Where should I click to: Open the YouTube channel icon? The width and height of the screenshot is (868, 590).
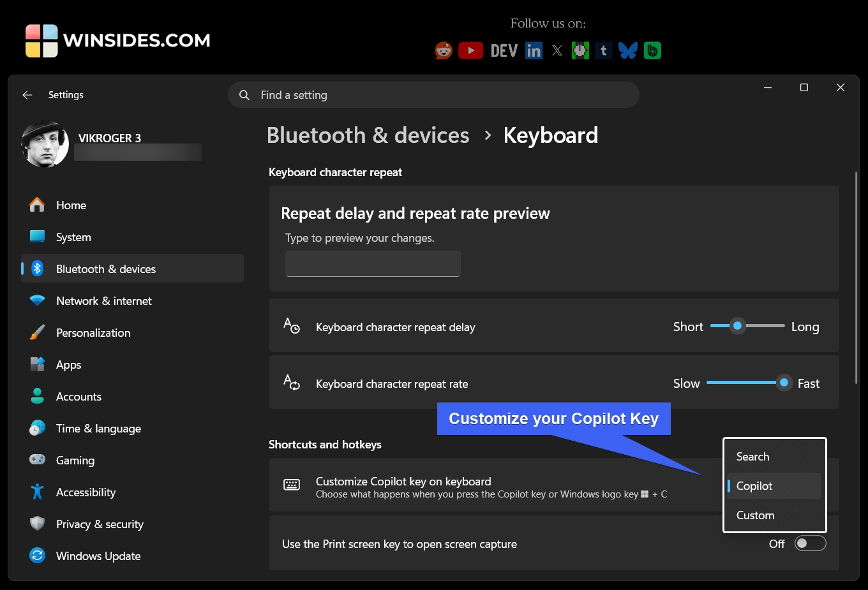click(471, 50)
